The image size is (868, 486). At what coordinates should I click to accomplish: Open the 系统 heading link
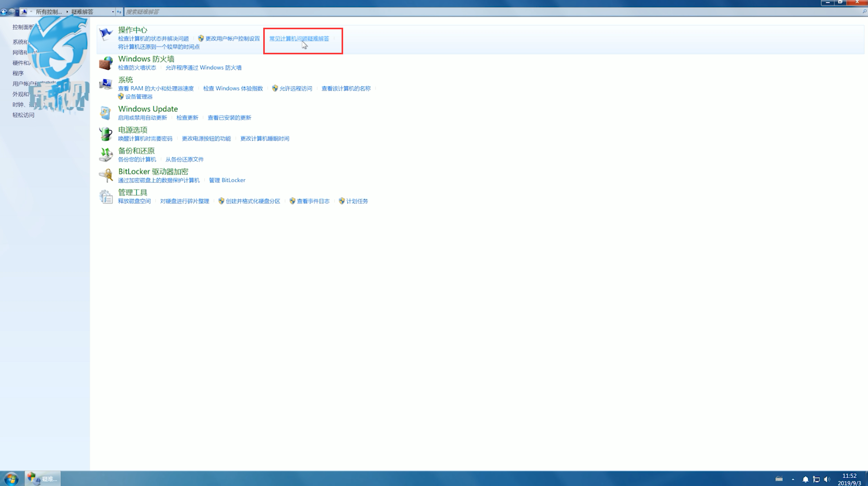click(x=125, y=80)
